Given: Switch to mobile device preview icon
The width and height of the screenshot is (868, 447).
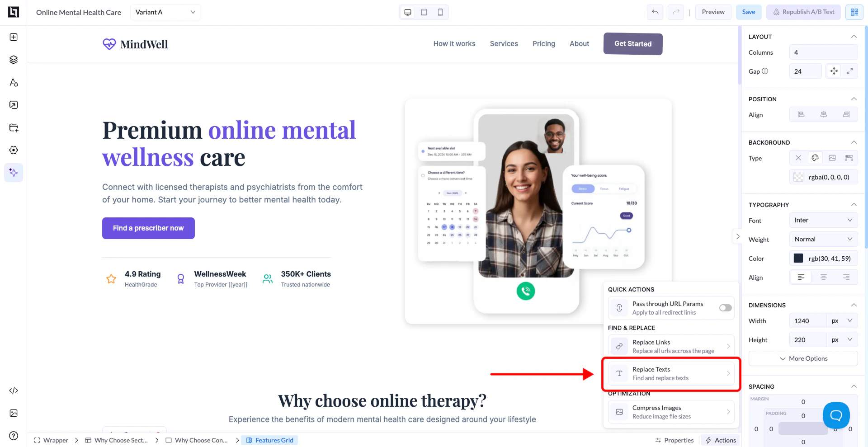Looking at the screenshot, I should (440, 12).
